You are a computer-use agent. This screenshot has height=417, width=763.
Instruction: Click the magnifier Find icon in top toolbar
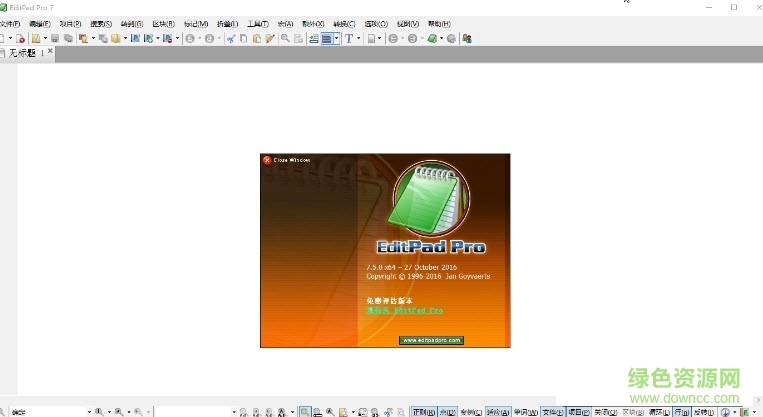pyautogui.click(x=285, y=38)
